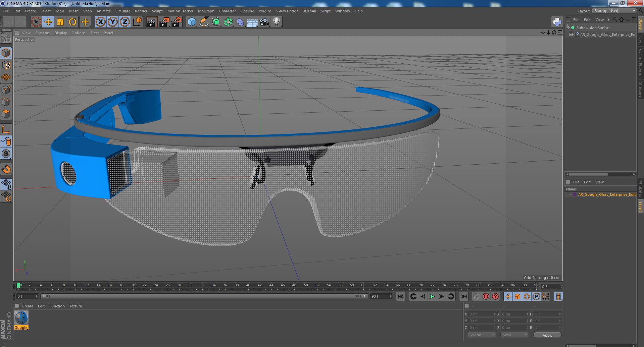Open V-Ray Bridge menu

287,11
